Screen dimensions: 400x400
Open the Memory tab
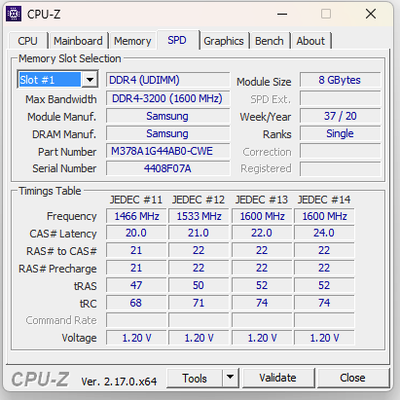tap(132, 41)
